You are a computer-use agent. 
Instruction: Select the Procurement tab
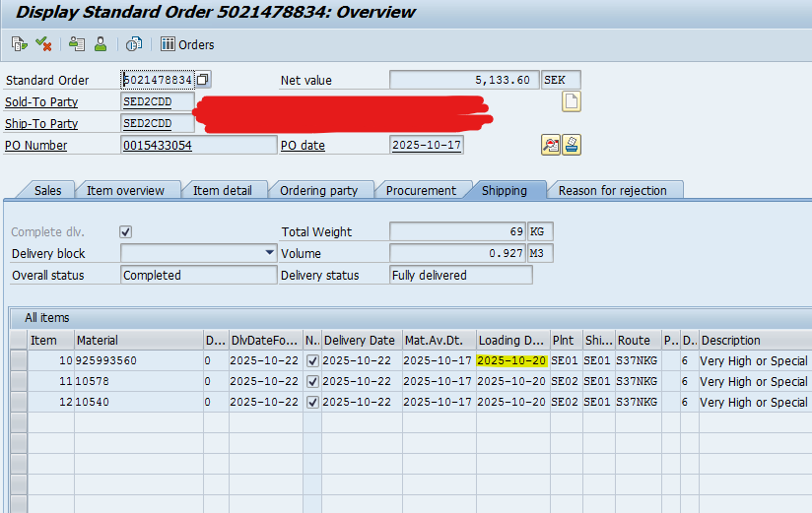tap(421, 190)
